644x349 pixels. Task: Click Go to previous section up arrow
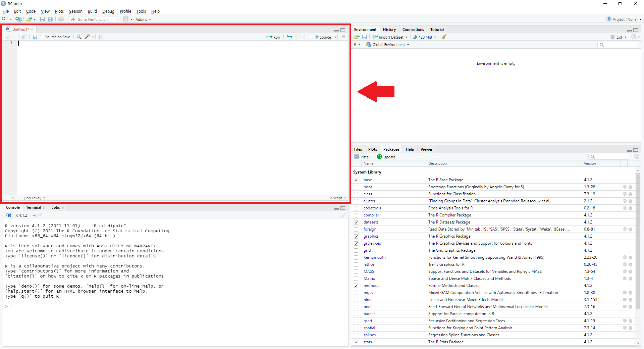coord(297,37)
